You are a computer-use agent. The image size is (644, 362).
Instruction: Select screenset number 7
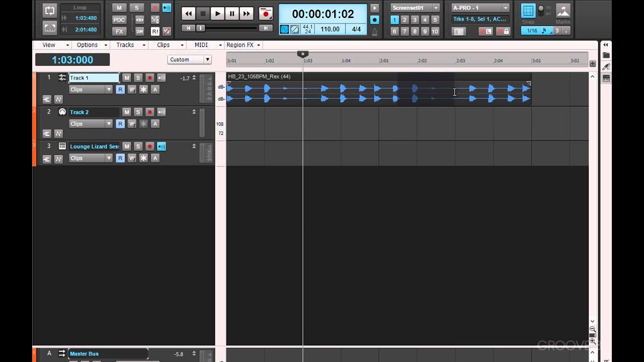[405, 31]
